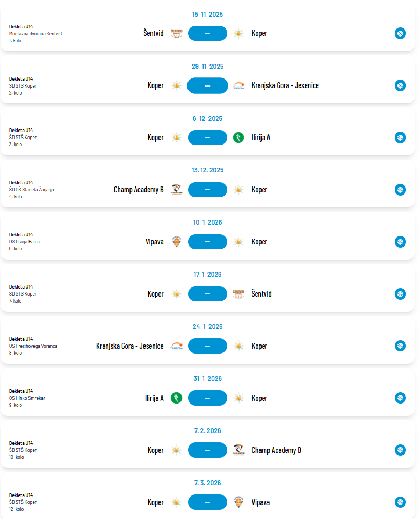Click the green Ilirija A logo in 3. kolo
This screenshot has height=518, width=420.
pyautogui.click(x=238, y=138)
